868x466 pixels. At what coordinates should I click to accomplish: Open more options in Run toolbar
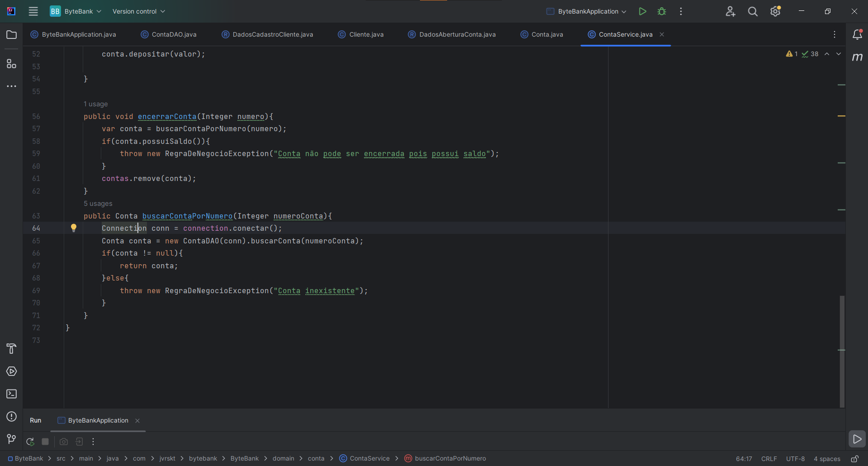point(93,442)
